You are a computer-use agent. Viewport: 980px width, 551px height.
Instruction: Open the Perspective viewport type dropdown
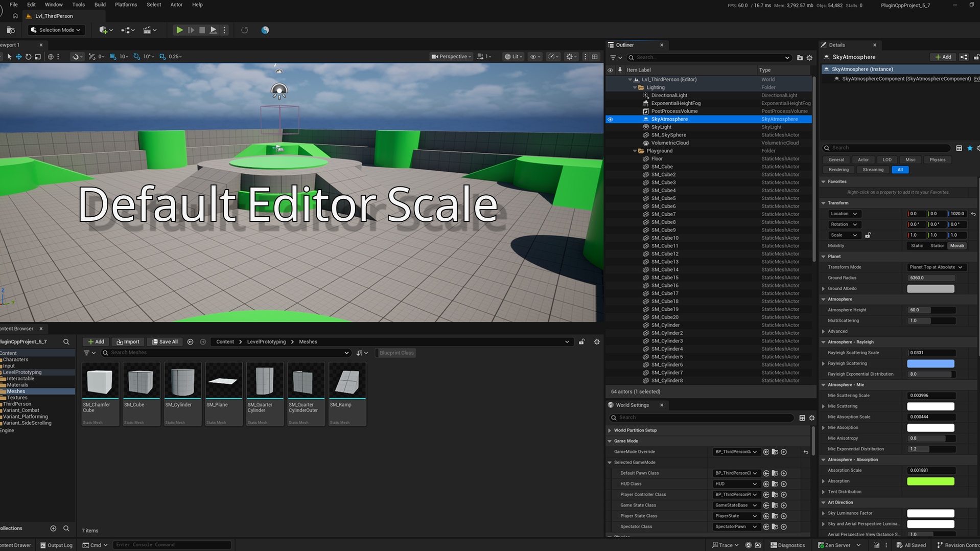click(451, 57)
